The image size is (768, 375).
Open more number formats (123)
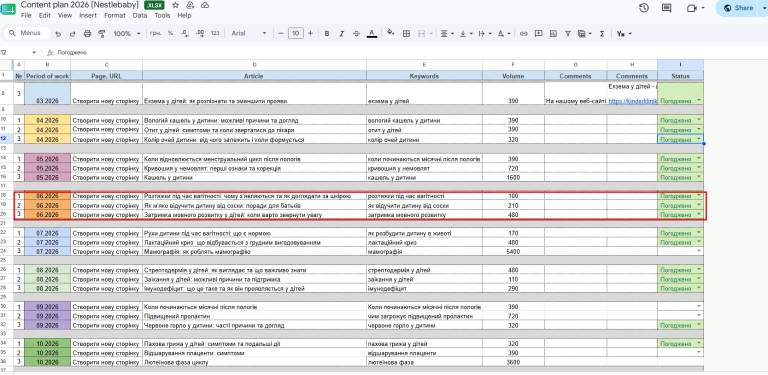215,33
